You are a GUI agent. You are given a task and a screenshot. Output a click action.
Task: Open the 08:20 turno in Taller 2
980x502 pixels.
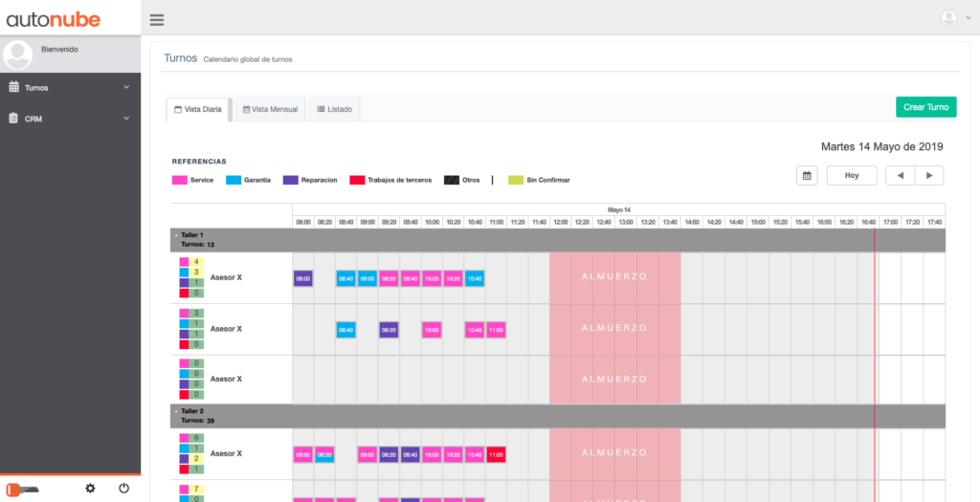click(x=324, y=454)
